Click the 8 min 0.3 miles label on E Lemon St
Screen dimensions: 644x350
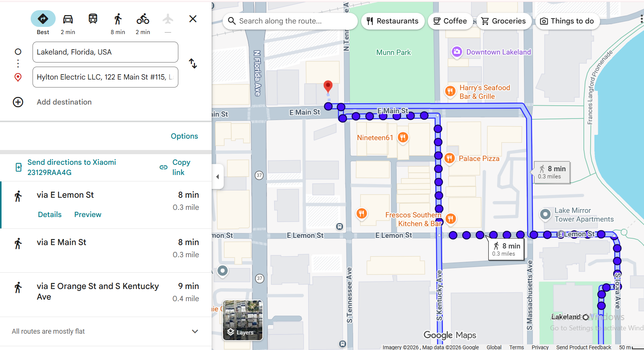(x=506, y=249)
